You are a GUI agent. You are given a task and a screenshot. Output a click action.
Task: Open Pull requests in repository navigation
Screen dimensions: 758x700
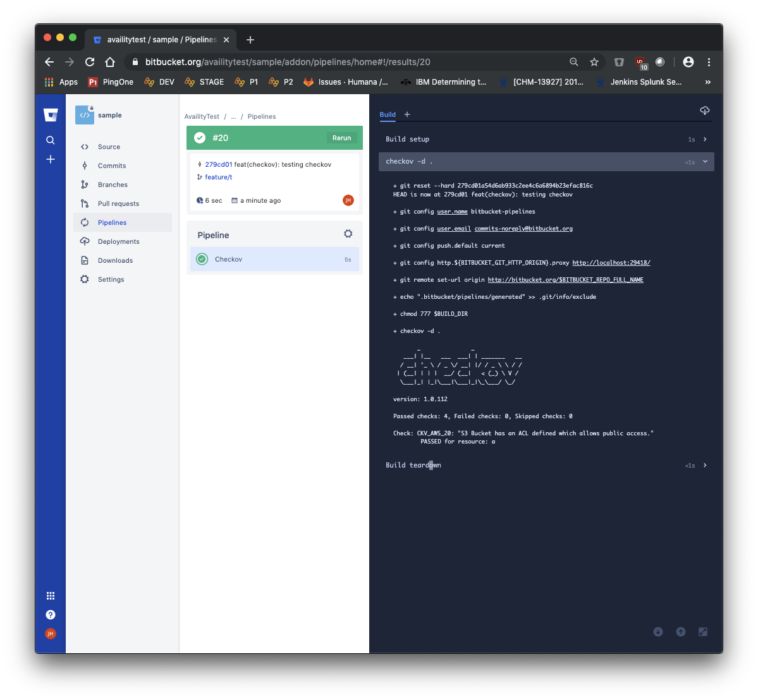123,203
